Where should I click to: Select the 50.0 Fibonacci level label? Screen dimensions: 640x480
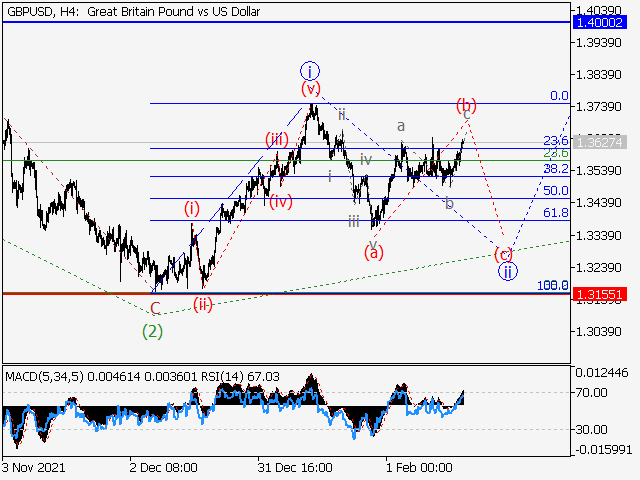tap(556, 191)
